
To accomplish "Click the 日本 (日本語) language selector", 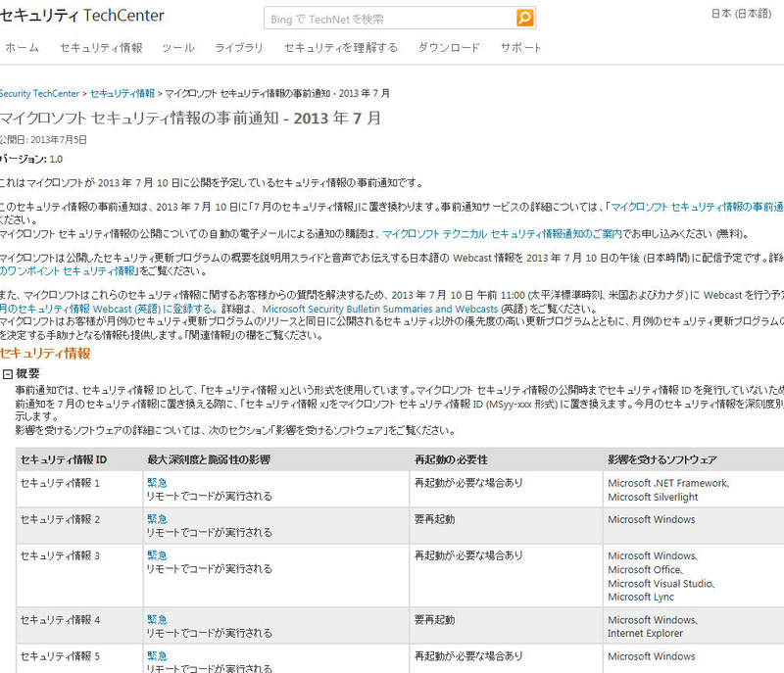I will coord(741,14).
